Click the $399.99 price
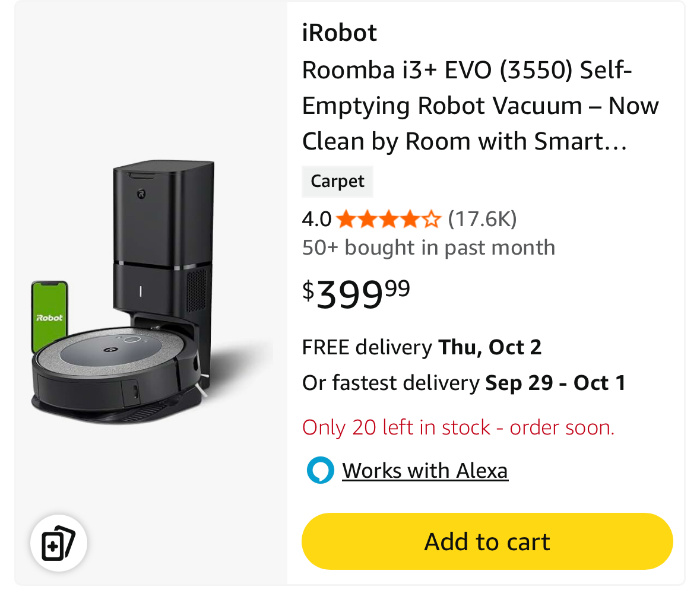This screenshot has height=590, width=700. tap(356, 294)
